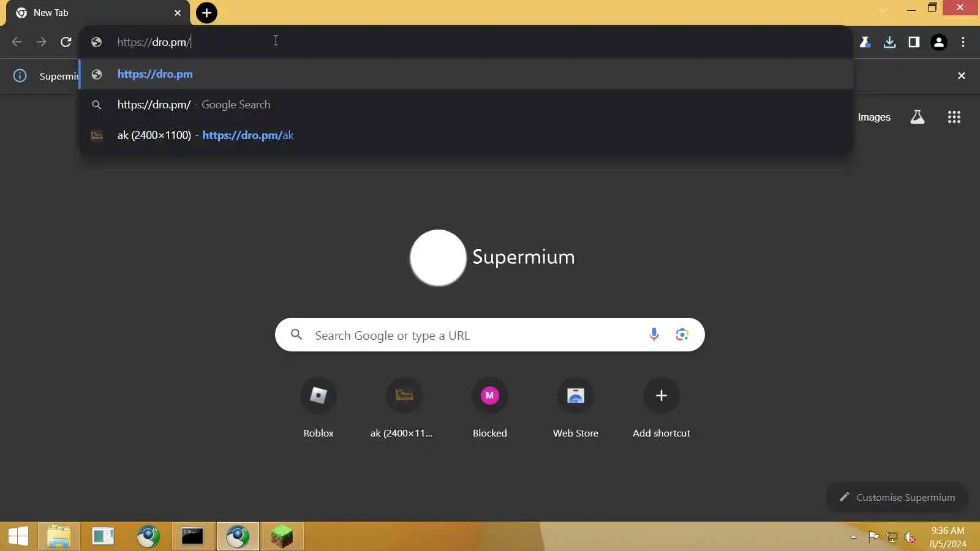Pick the ak (2400×1100) suggestion
This screenshot has height=551, width=980.
pos(466,135)
